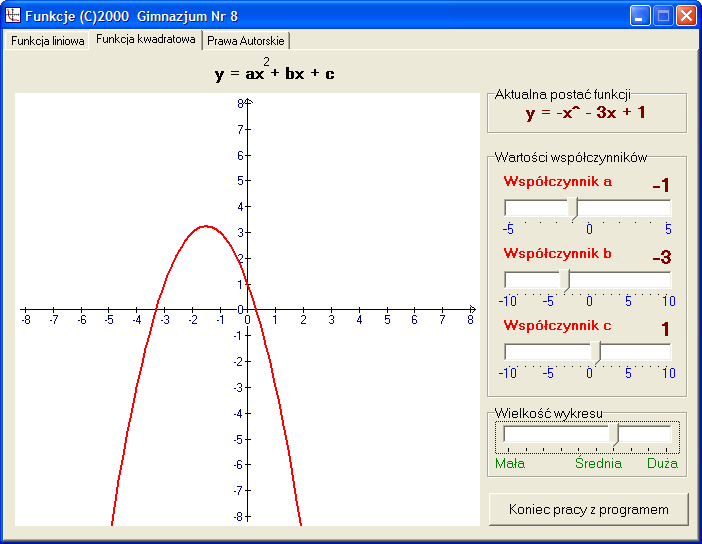Click the Wielkość wykresu slider thumb
Screen dimensions: 702x544
point(614,434)
